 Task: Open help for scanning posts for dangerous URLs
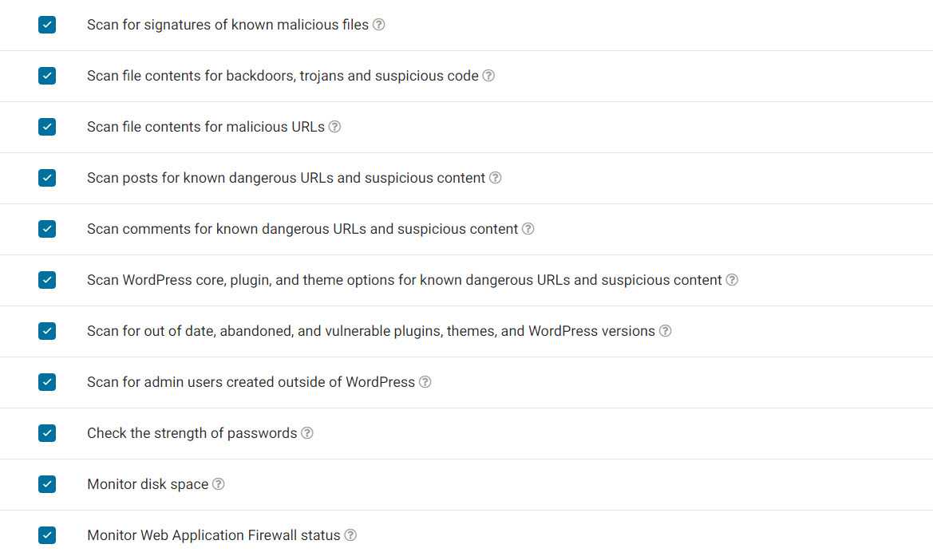pos(495,178)
